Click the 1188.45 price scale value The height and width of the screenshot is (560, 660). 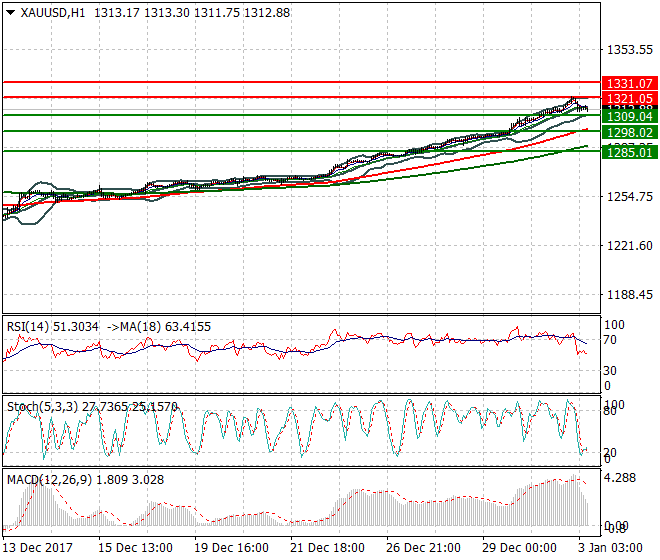(x=630, y=294)
